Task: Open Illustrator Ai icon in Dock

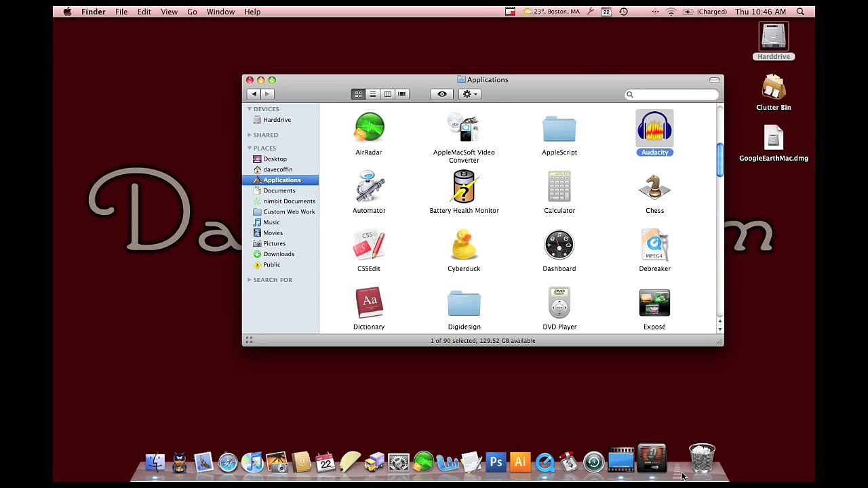Action: 520,462
